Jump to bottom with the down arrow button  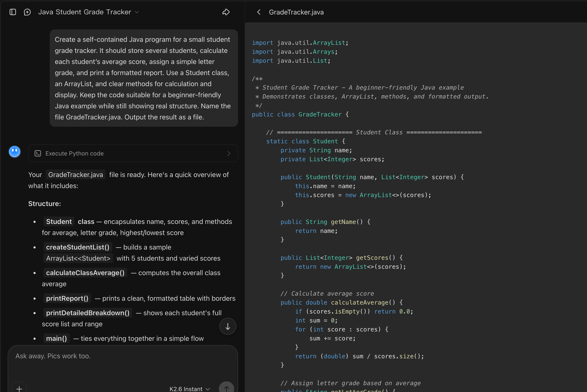point(228,326)
